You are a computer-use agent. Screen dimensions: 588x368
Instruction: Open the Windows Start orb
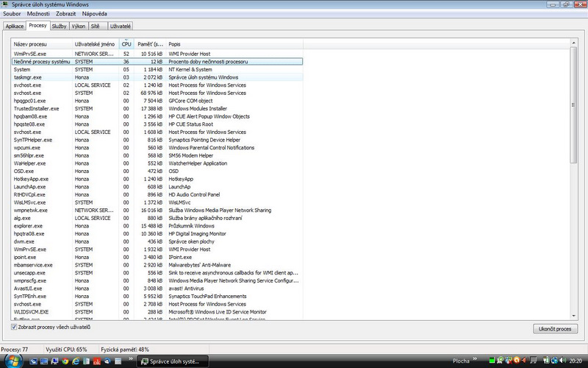point(13,361)
